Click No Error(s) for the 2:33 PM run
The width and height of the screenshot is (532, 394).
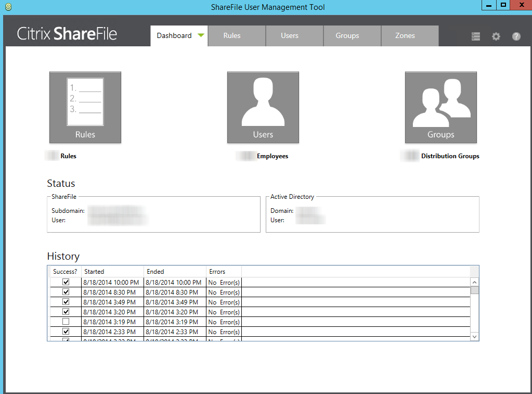pyautogui.click(x=224, y=332)
